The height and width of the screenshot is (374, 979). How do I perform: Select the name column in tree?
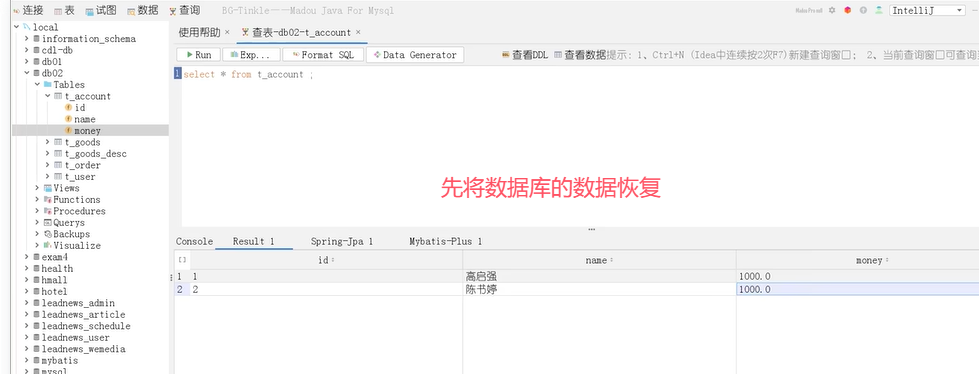[84, 119]
